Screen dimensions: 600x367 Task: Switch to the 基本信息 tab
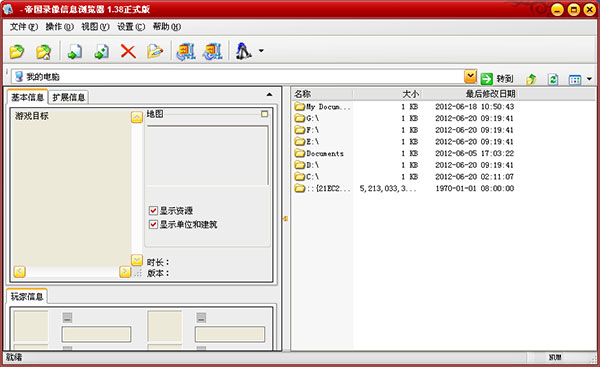27,97
